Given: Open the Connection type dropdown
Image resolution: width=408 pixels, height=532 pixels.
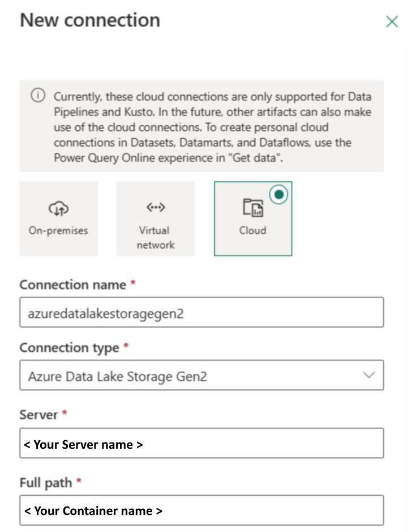Looking at the screenshot, I should [201, 375].
